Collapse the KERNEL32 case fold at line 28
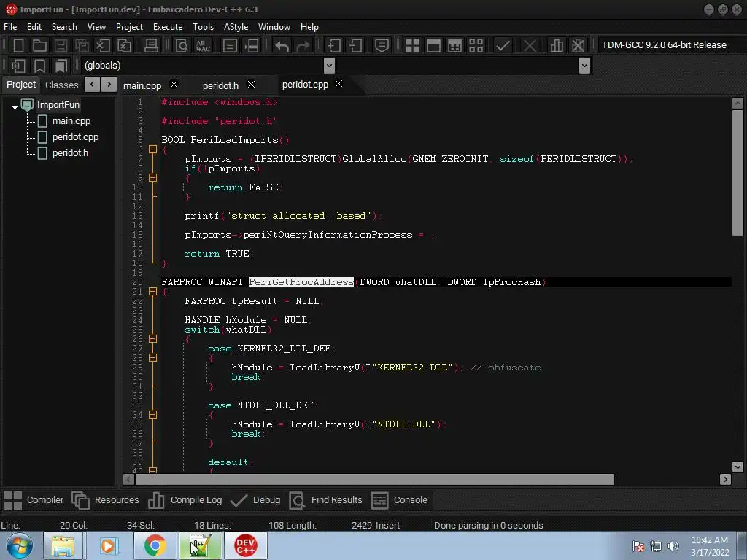Image resolution: width=747 pixels, height=560 pixels. point(152,357)
